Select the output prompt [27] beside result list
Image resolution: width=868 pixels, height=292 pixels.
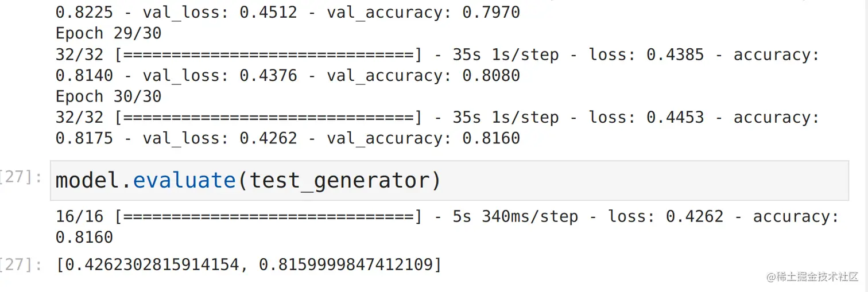coord(21,264)
